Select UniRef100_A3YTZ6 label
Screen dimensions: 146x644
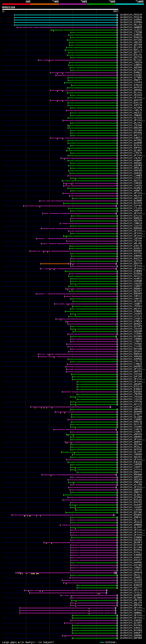coord(131,254)
